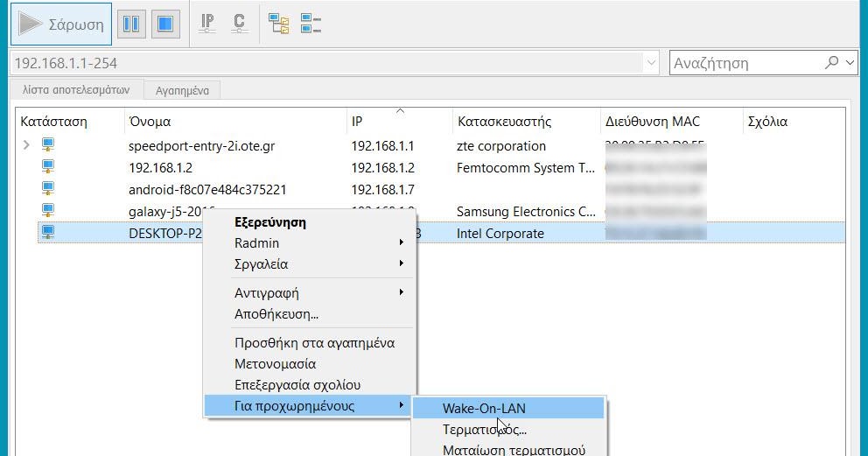This screenshot has height=456, width=868.
Task: Click the computer icon for galaxy-j5 row
Action: (x=48, y=211)
